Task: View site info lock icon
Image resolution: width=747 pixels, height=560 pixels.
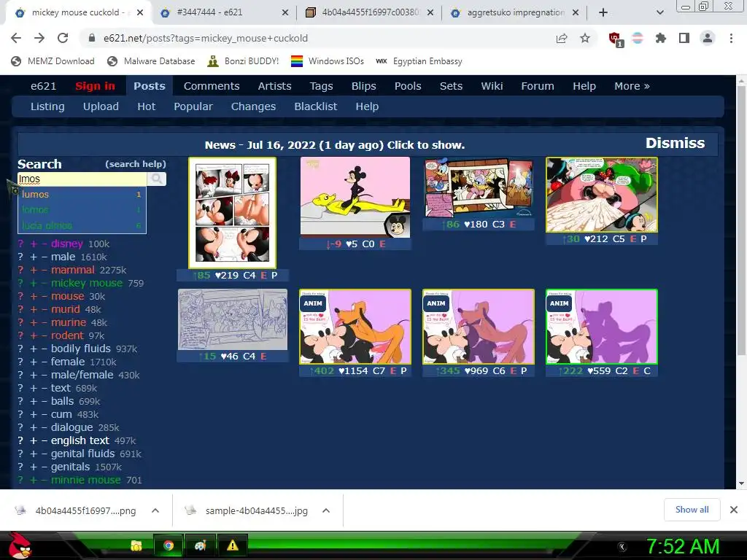Action: click(x=92, y=38)
